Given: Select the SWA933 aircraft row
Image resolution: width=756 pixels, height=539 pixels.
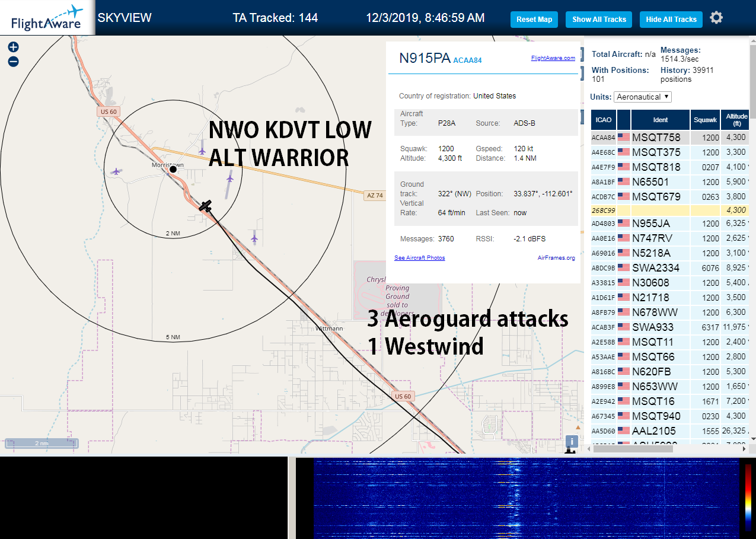Looking at the screenshot, I should (x=671, y=327).
